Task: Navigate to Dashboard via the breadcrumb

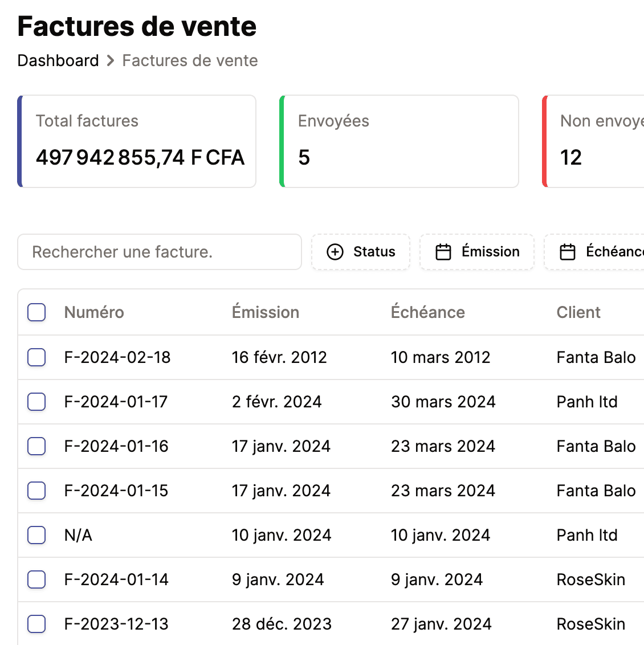Action: (x=58, y=60)
